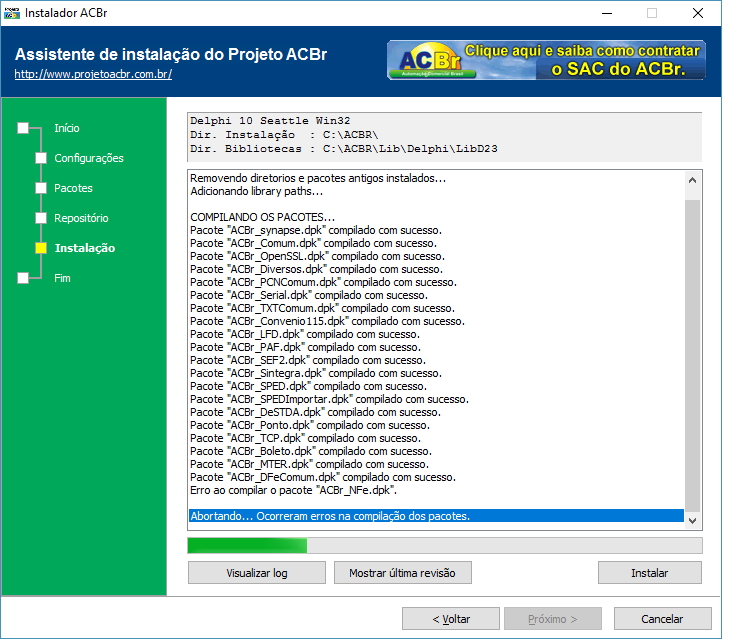Click Mostrar última revisão button
Viewport: 729px width, 639px height.
[x=403, y=573]
